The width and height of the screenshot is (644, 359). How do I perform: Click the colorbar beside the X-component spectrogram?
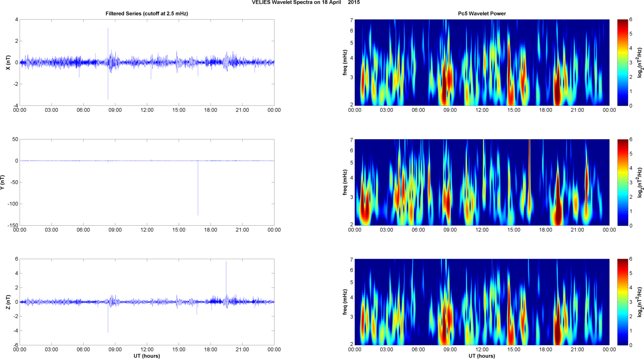[x=622, y=62]
